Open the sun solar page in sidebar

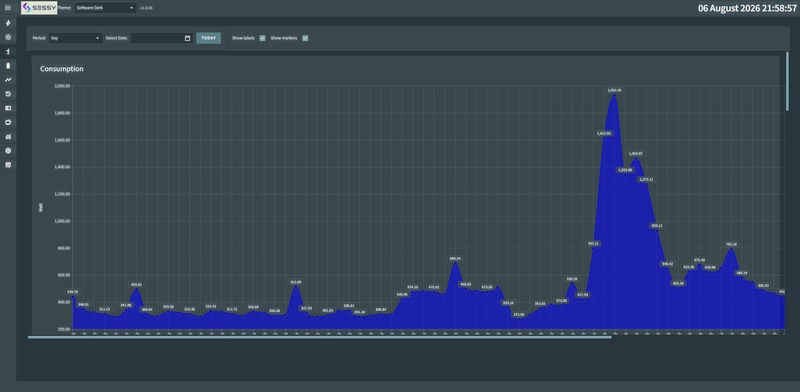[8, 37]
